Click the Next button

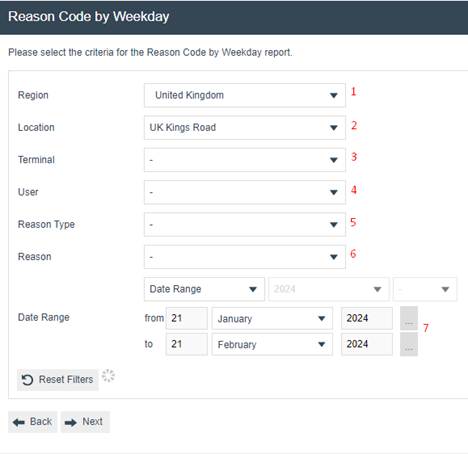[x=85, y=422]
